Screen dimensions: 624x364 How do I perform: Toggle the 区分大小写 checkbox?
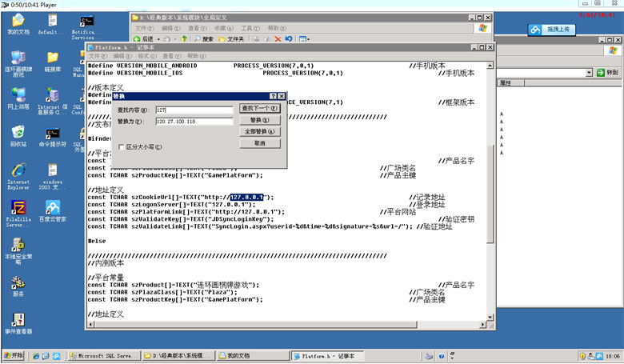pos(122,147)
